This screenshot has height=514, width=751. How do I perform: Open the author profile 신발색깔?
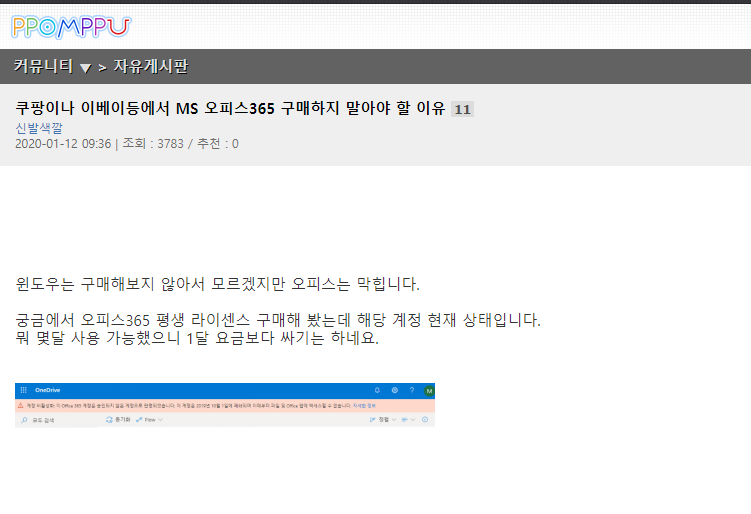[39, 128]
